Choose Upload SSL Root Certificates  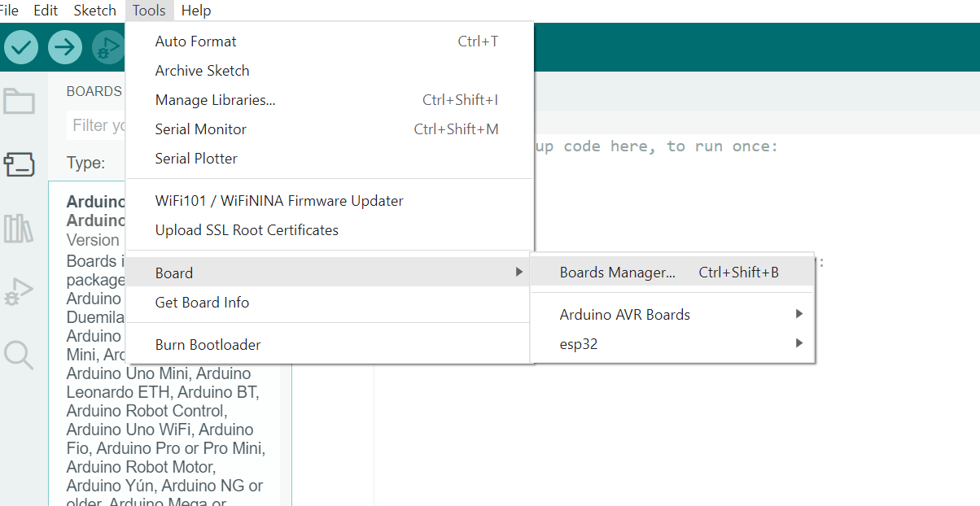[247, 230]
